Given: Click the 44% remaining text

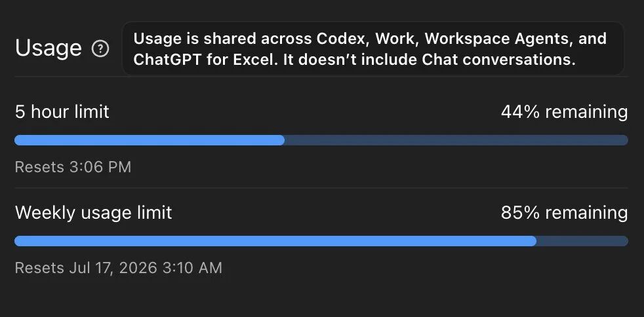Looking at the screenshot, I should coord(565,111).
